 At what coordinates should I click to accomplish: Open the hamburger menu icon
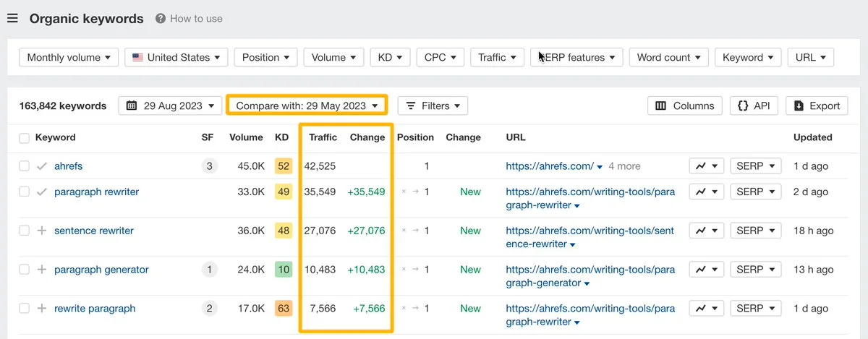pyautogui.click(x=12, y=19)
